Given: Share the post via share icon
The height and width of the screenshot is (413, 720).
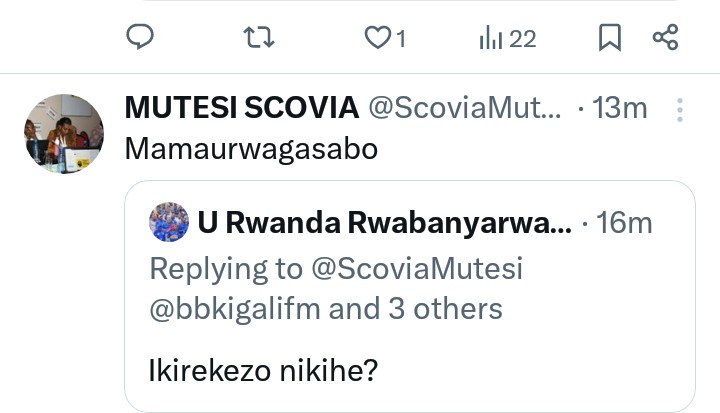Looking at the screenshot, I should pyautogui.click(x=665, y=38).
